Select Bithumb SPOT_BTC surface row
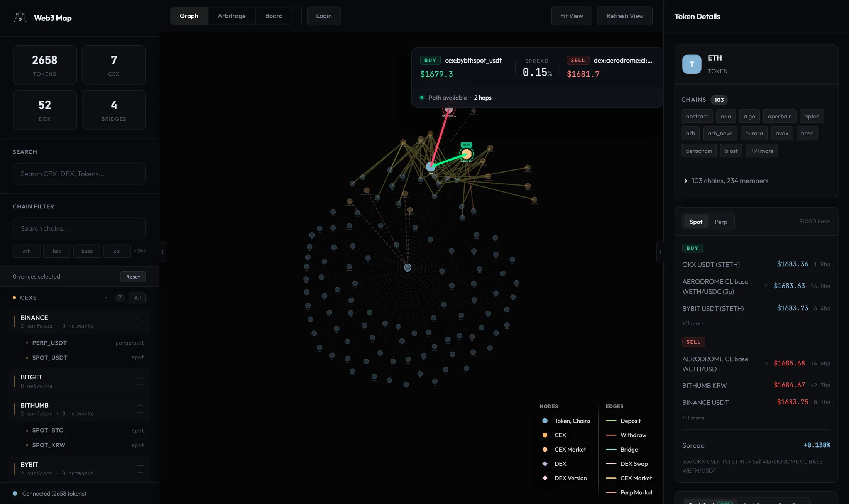The height and width of the screenshot is (504, 849). coord(85,430)
